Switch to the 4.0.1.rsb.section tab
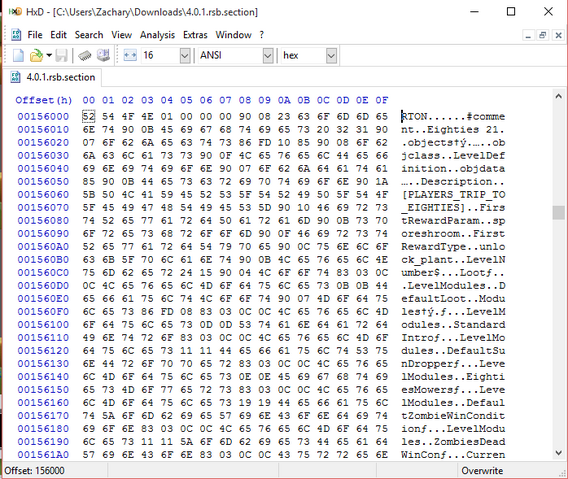Viewport: 568px width, 479px height. coord(53,77)
